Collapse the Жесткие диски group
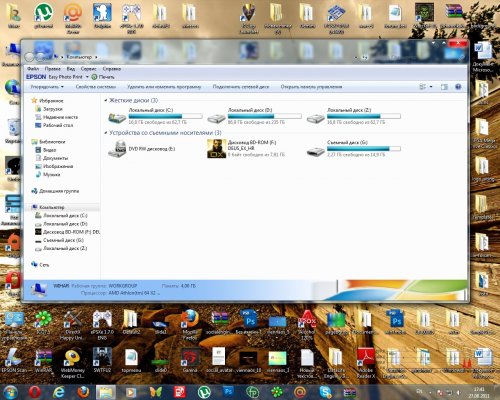 click(106, 100)
